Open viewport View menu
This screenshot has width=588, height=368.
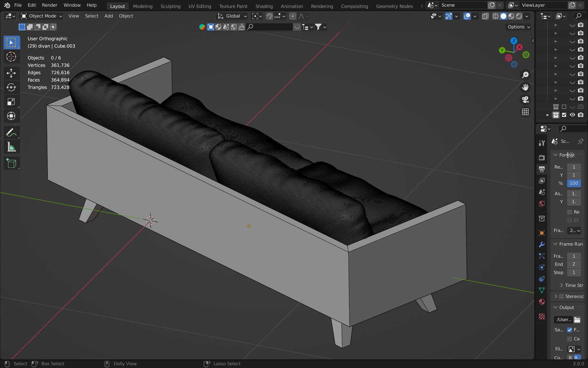point(73,16)
